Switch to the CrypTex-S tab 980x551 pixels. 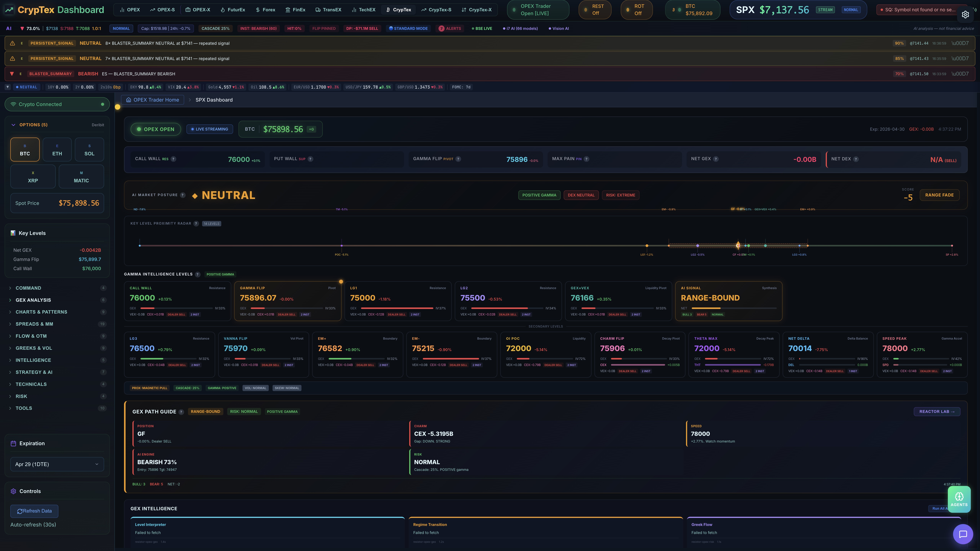point(436,10)
